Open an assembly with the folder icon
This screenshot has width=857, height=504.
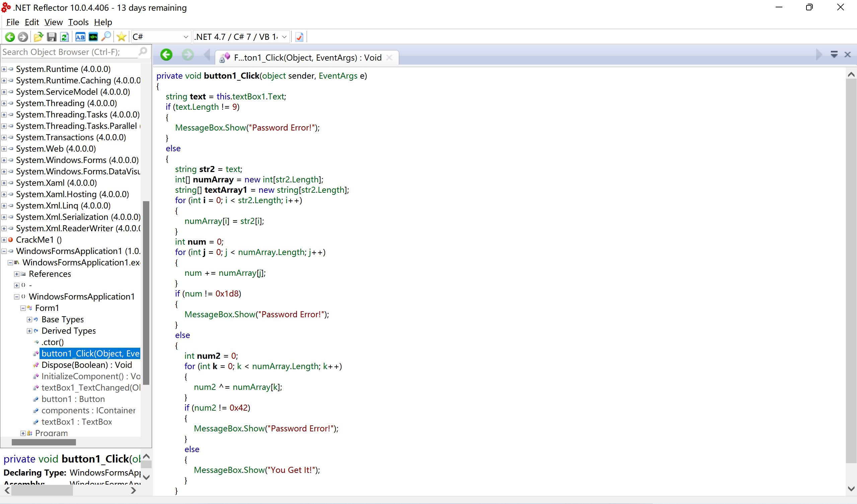(38, 37)
